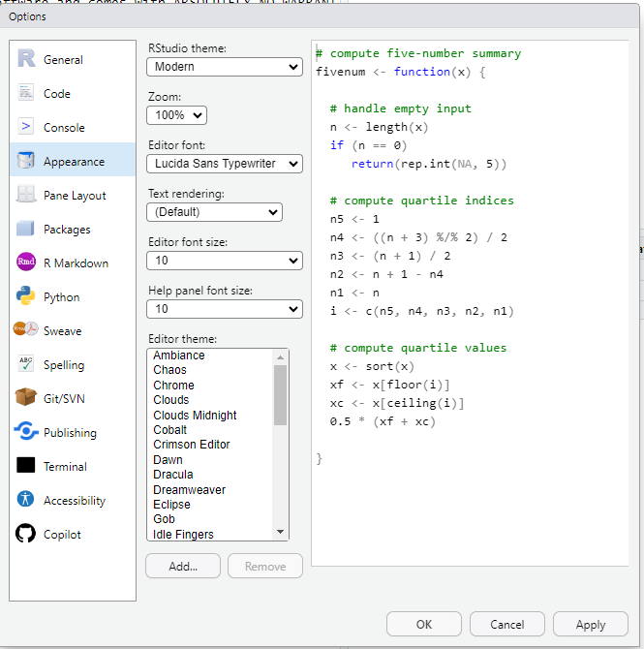The image size is (644, 649).
Task: Open Git/SVN settings icon
Action: click(x=26, y=398)
